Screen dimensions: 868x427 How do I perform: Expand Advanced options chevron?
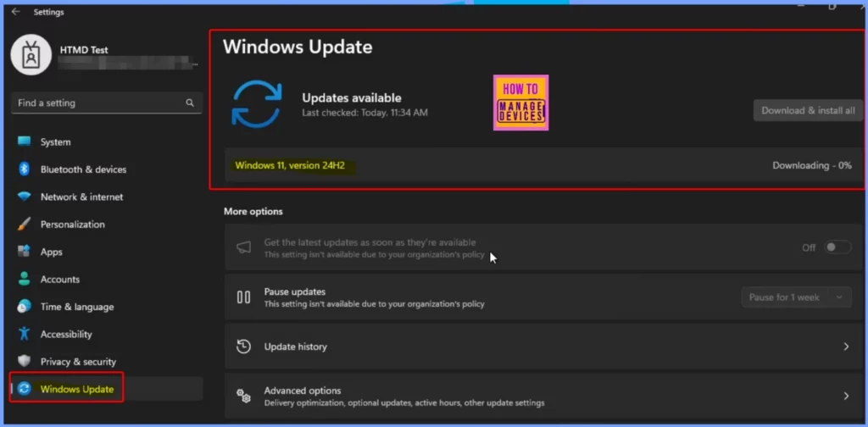846,396
